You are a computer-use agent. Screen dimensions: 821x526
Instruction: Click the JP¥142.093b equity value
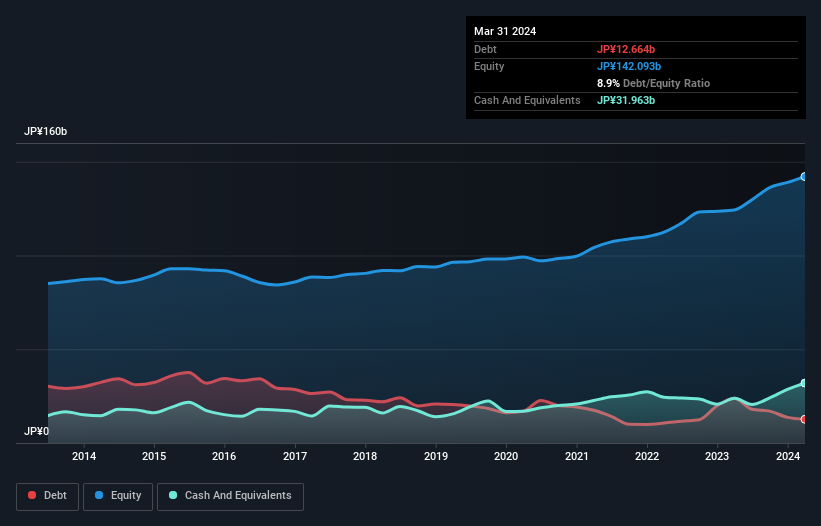pyautogui.click(x=629, y=66)
